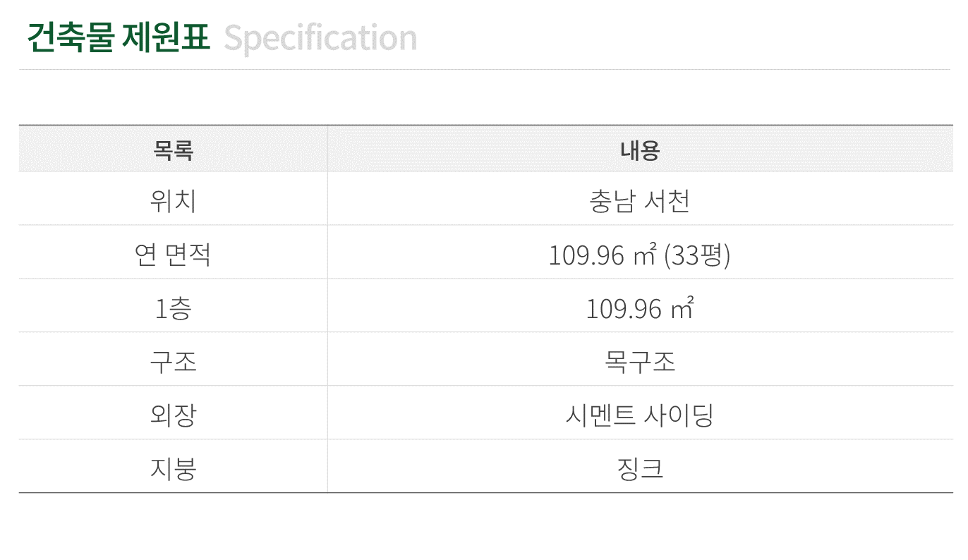
Task: Click the 위치 row label
Action: pyautogui.click(x=173, y=202)
